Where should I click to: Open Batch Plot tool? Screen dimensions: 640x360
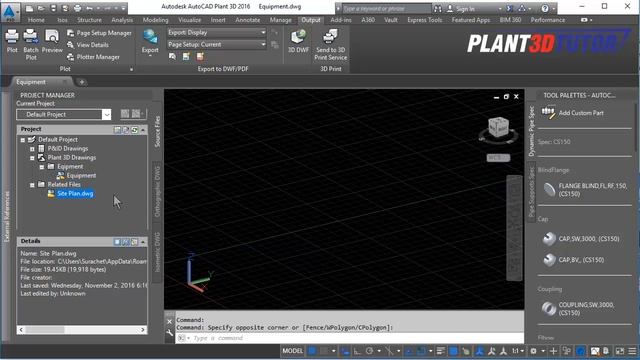[31, 44]
